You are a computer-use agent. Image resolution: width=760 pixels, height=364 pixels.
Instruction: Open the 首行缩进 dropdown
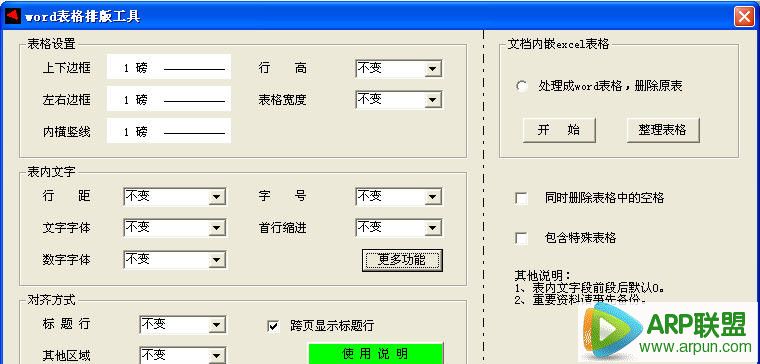[x=432, y=228]
